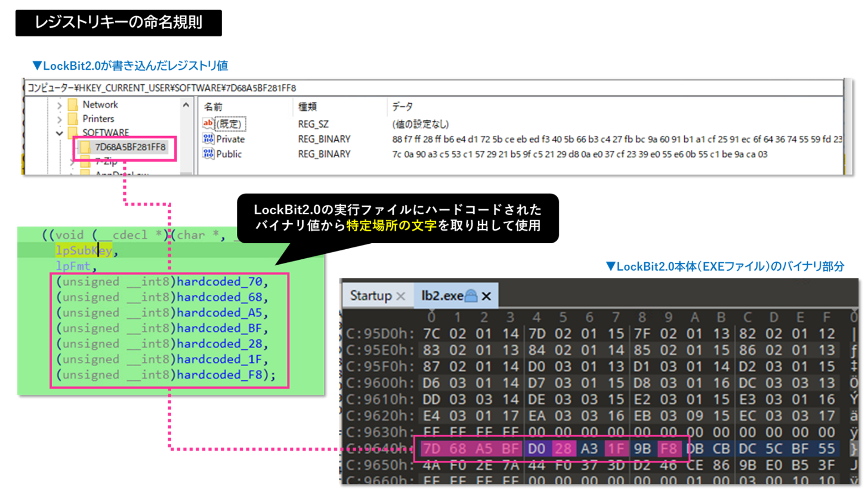Click Private data starting with 88 f7 ff

[617, 139]
